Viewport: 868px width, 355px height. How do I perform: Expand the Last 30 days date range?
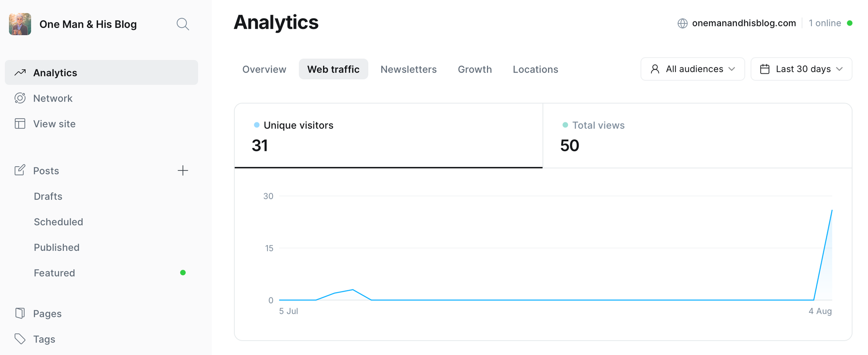click(x=801, y=69)
